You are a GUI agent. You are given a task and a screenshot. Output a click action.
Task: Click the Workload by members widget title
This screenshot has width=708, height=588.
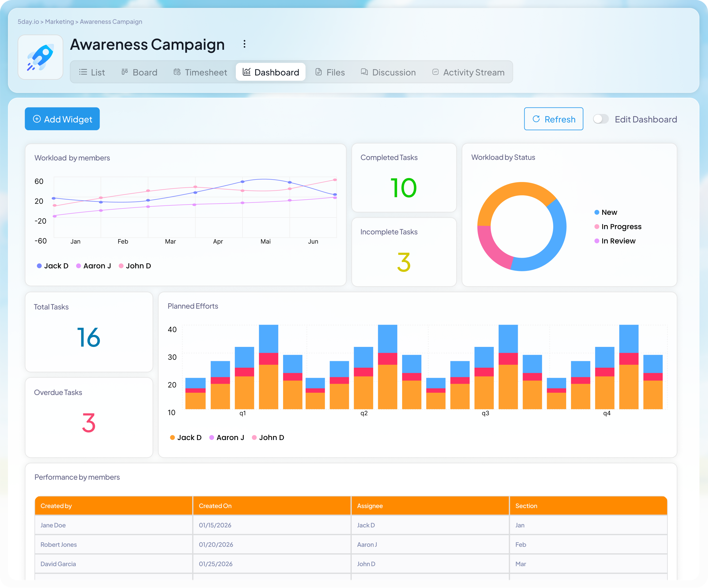click(72, 158)
